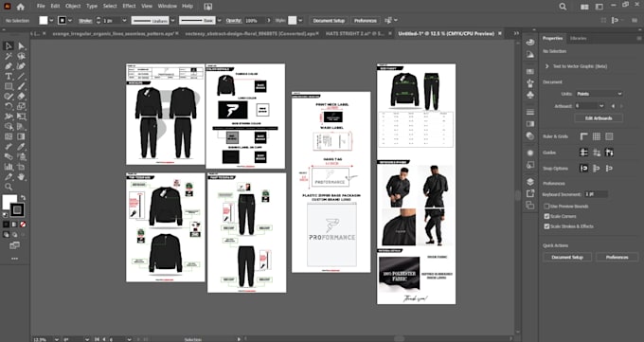Switch to the Libraries tab
Viewport: 644px width, 342px height.
578,38
